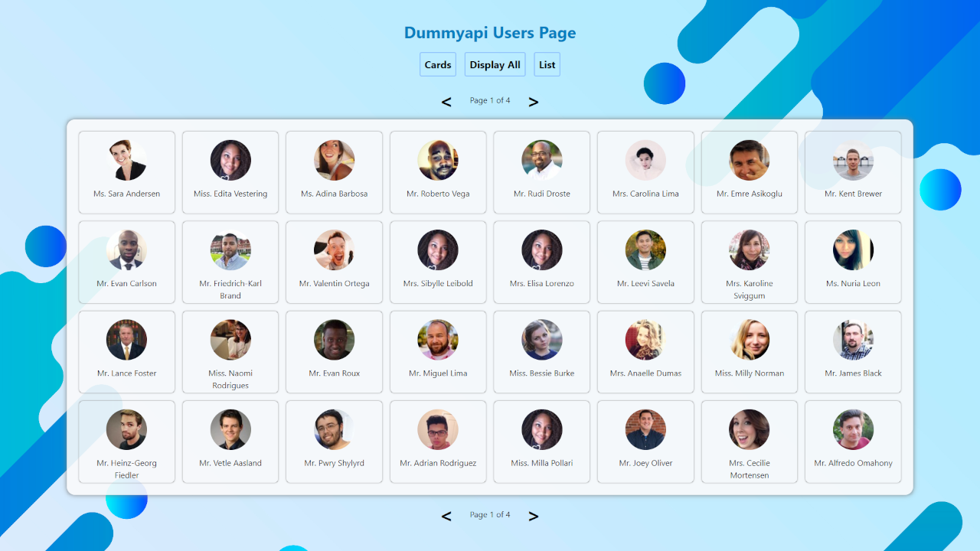Click the name text 'Ms. Sara Andersen'
Image resolution: width=980 pixels, height=551 pixels.
(127, 194)
